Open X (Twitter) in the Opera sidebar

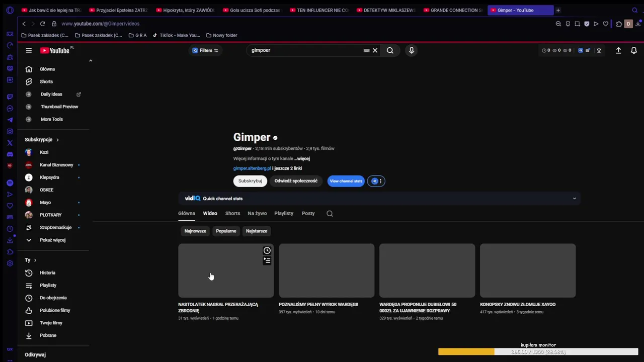pyautogui.click(x=10, y=143)
